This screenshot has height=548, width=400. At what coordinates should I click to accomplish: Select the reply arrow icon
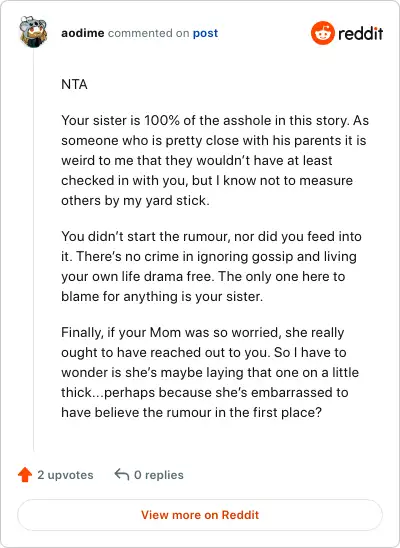point(122,475)
